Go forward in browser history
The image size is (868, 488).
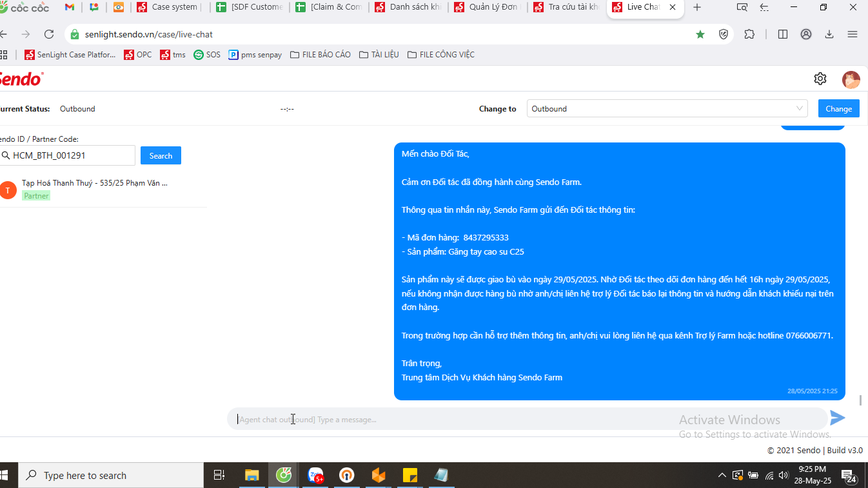(x=26, y=34)
